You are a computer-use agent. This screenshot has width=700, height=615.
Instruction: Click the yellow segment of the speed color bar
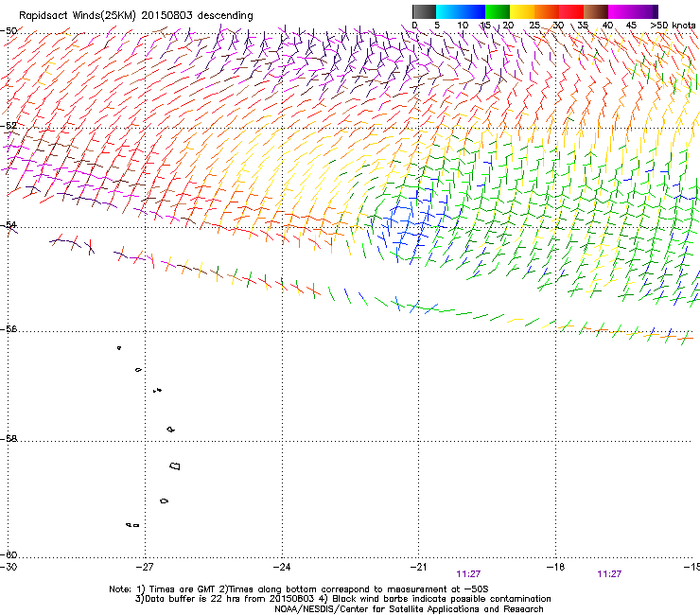pos(522,11)
